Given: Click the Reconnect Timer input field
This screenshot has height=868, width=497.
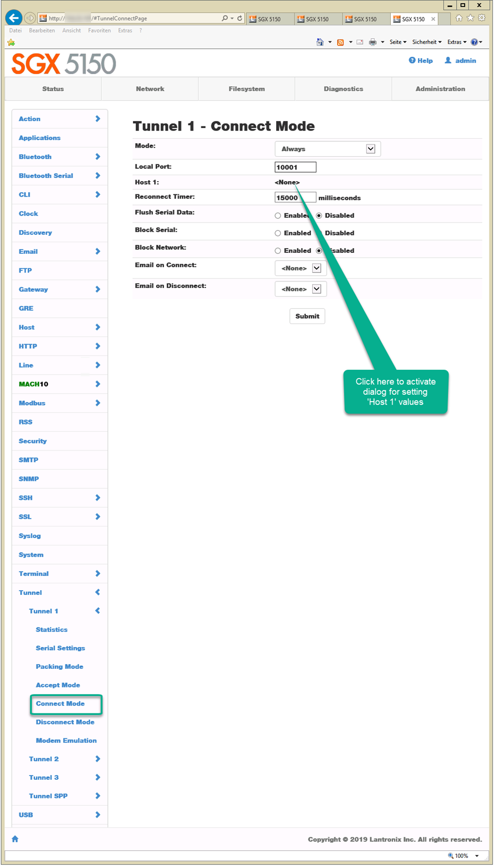Looking at the screenshot, I should pyautogui.click(x=295, y=198).
